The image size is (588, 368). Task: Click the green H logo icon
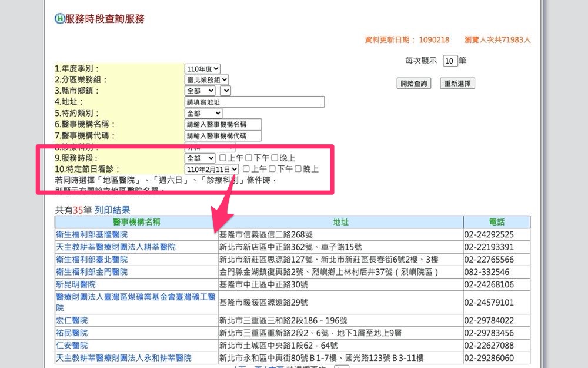(x=59, y=19)
